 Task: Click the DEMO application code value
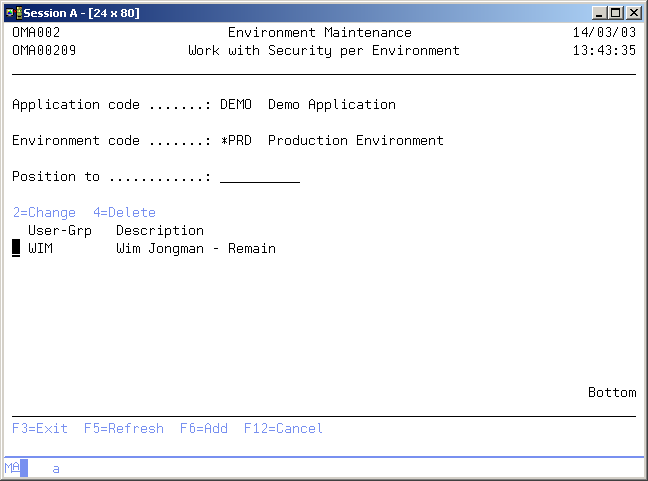point(236,105)
